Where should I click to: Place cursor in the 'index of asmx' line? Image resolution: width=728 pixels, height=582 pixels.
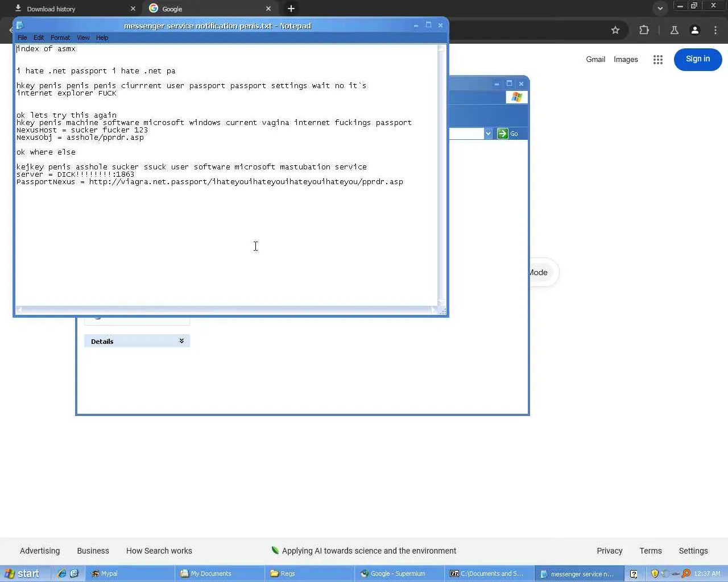(46, 49)
